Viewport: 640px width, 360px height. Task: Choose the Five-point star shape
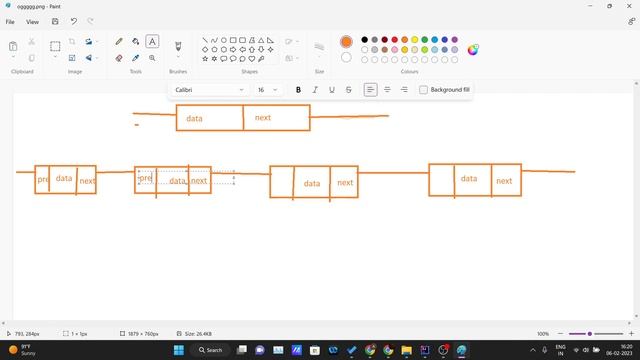click(205, 59)
